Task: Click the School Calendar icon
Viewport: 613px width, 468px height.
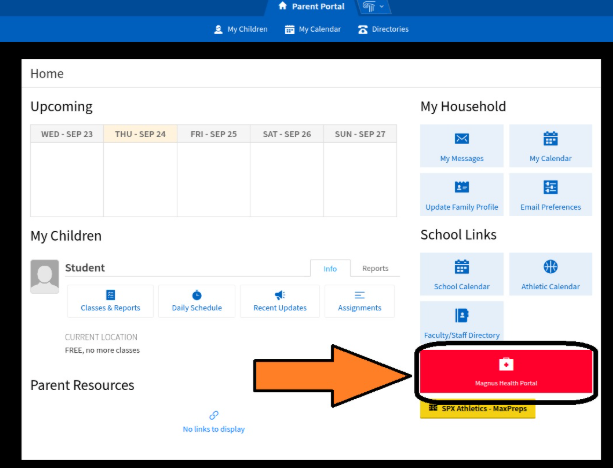Action: point(462,267)
